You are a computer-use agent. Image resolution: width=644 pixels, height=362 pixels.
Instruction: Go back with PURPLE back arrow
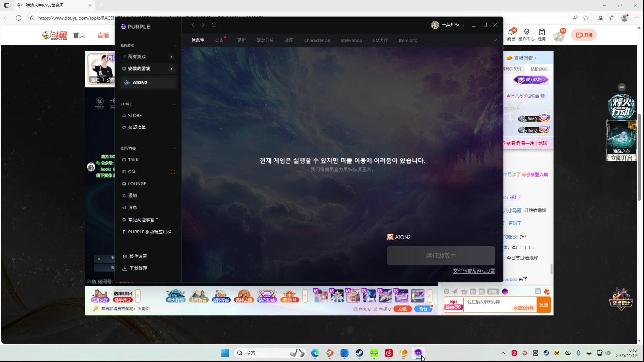(x=193, y=25)
